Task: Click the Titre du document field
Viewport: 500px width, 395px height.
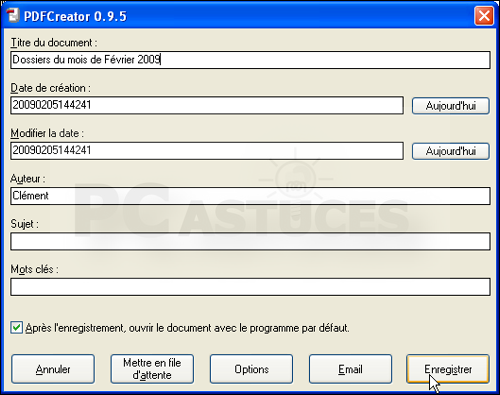Action: pos(250,60)
